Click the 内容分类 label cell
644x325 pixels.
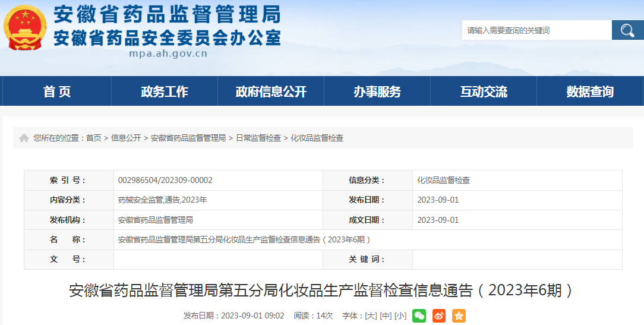point(69,200)
